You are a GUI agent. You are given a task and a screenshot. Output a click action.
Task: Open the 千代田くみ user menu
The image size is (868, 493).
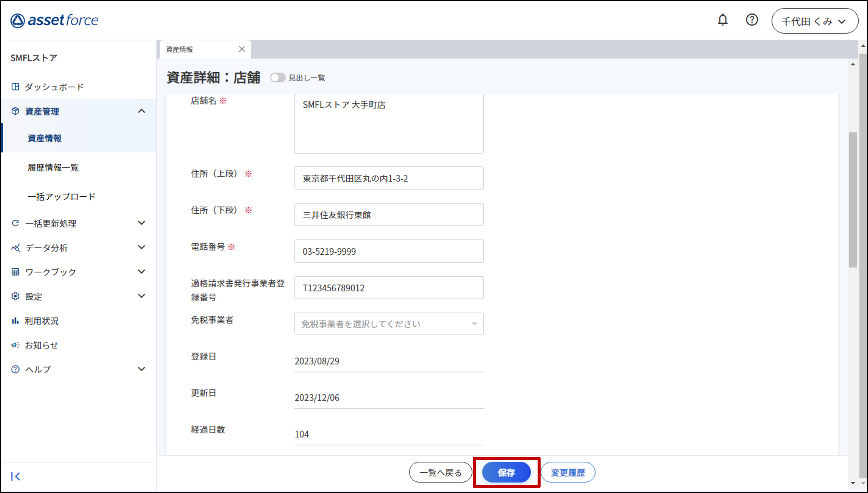[814, 21]
